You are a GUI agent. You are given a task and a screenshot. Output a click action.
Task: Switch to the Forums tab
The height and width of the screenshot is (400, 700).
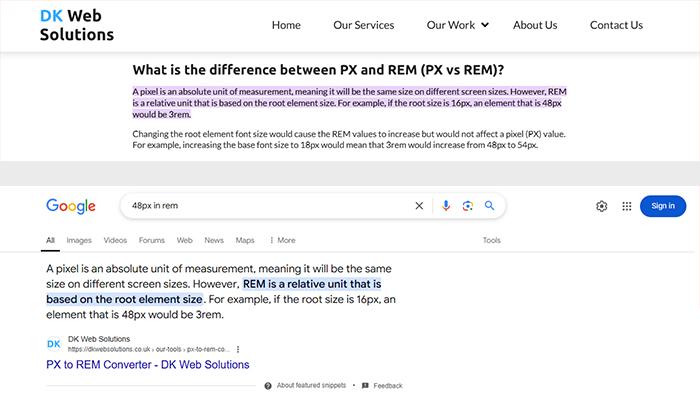(151, 240)
